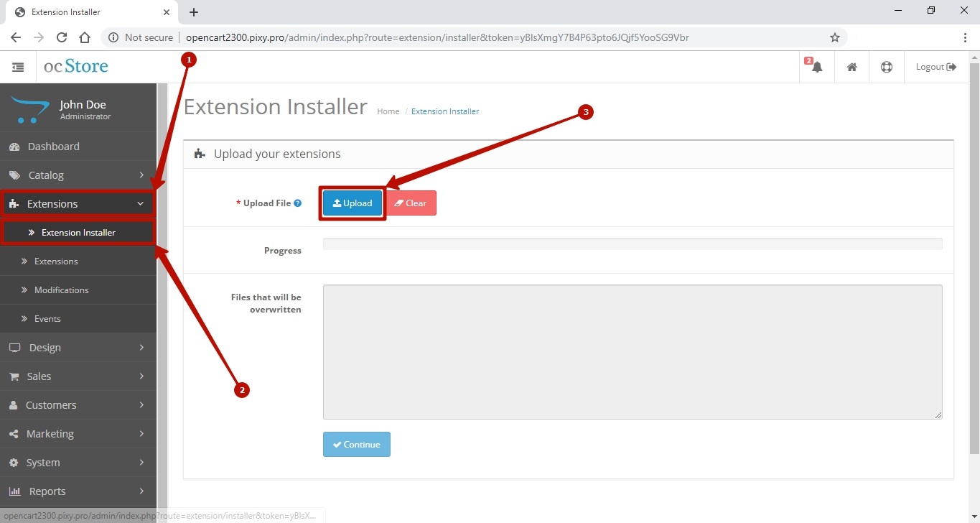
Task: Select Events in the Extensions submenu
Action: (x=47, y=319)
